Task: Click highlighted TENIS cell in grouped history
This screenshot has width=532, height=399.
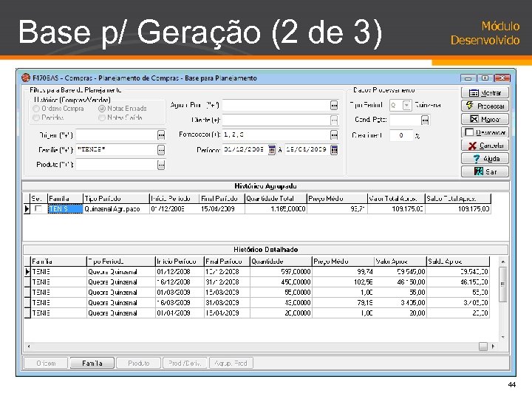Action: click(65, 208)
